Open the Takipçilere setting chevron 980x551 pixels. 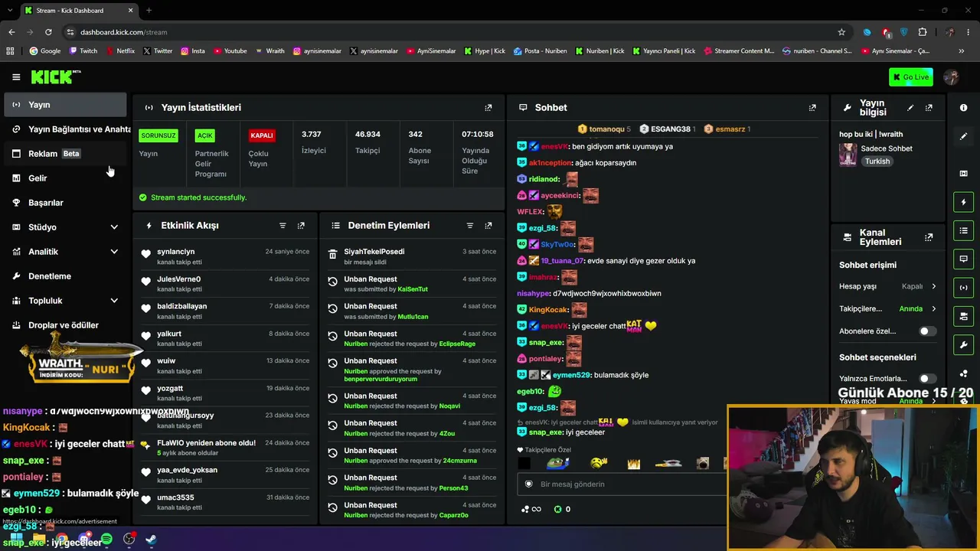point(933,309)
